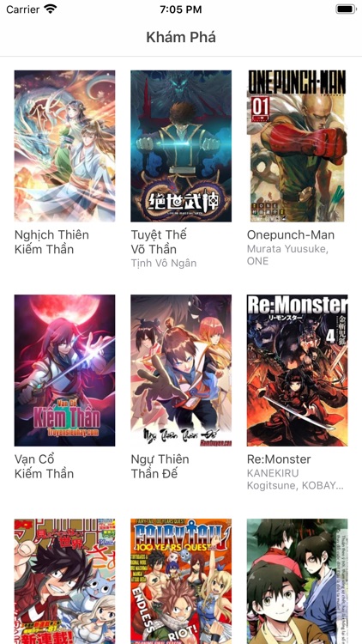Image resolution: width=362 pixels, height=644 pixels.
Task: Tap the Ngự Thiên Thần Đế title label
Action: [160, 466]
